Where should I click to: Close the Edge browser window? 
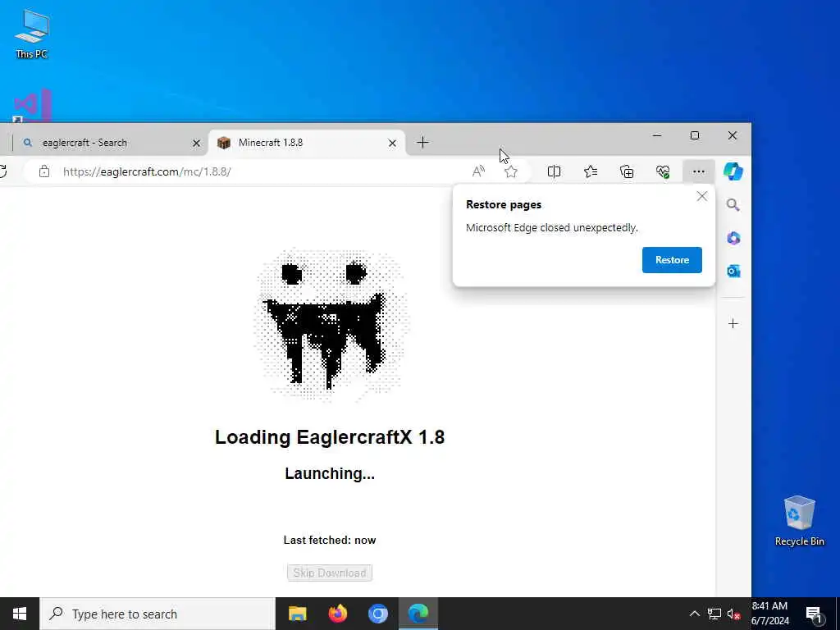point(733,135)
